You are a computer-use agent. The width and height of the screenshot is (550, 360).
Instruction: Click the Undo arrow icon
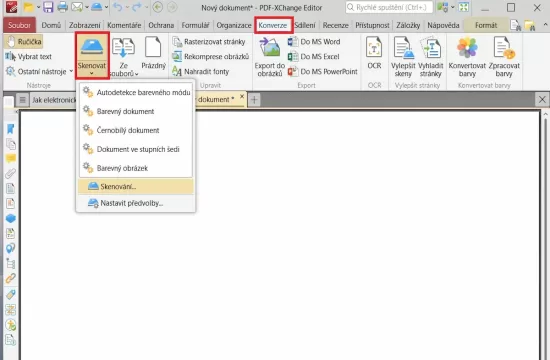(x=118, y=7)
